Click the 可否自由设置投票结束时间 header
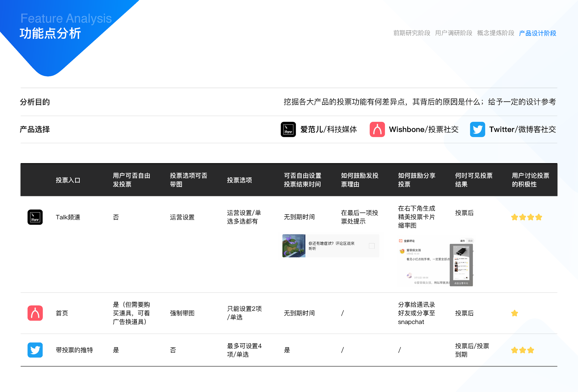 pos(303,180)
